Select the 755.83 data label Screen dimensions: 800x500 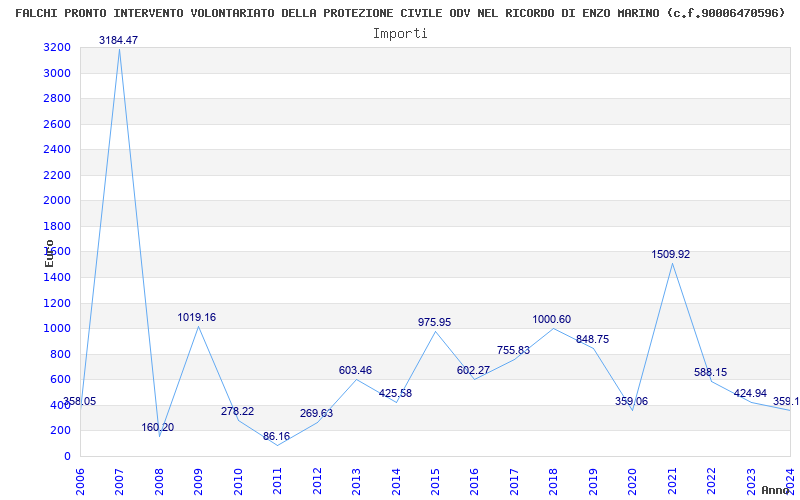(x=513, y=350)
